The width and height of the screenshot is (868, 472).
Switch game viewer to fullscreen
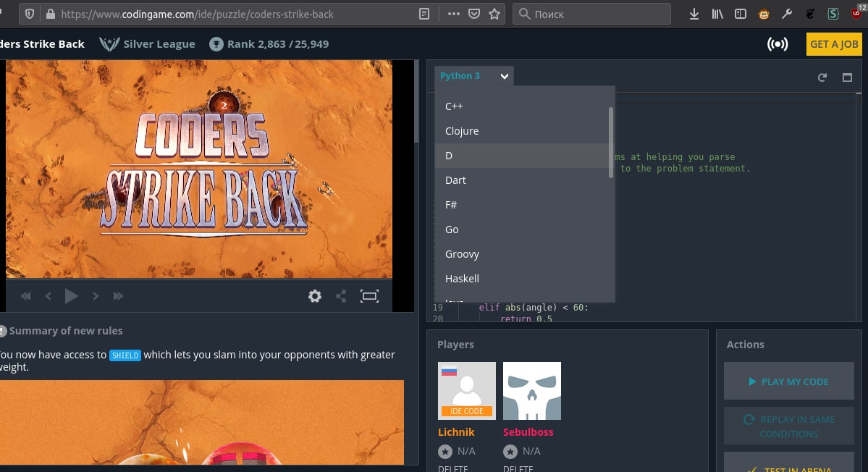369,296
